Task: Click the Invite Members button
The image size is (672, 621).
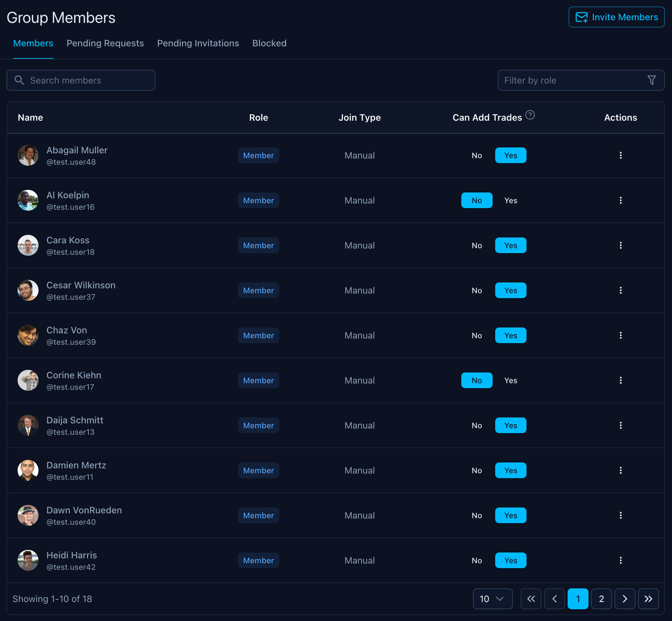Action: point(616,17)
